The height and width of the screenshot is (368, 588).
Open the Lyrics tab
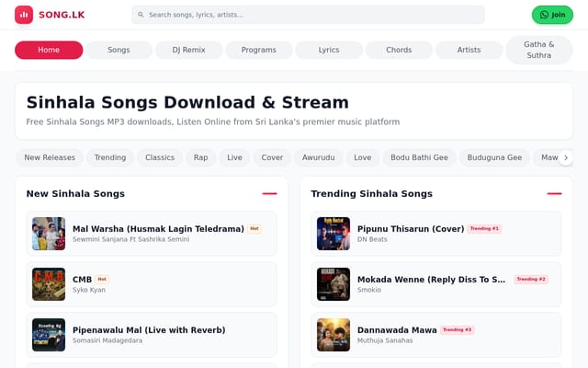(x=329, y=50)
